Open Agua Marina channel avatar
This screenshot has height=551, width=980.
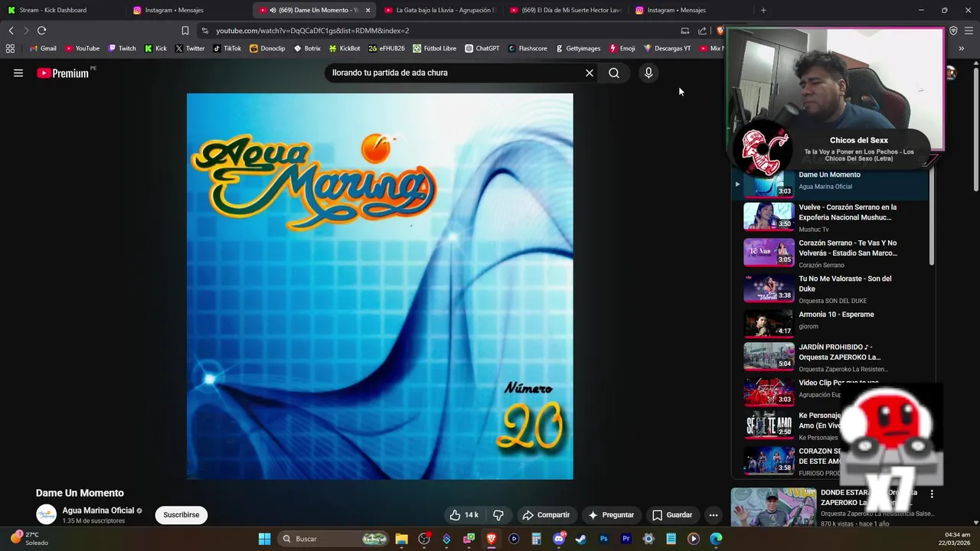(x=47, y=515)
